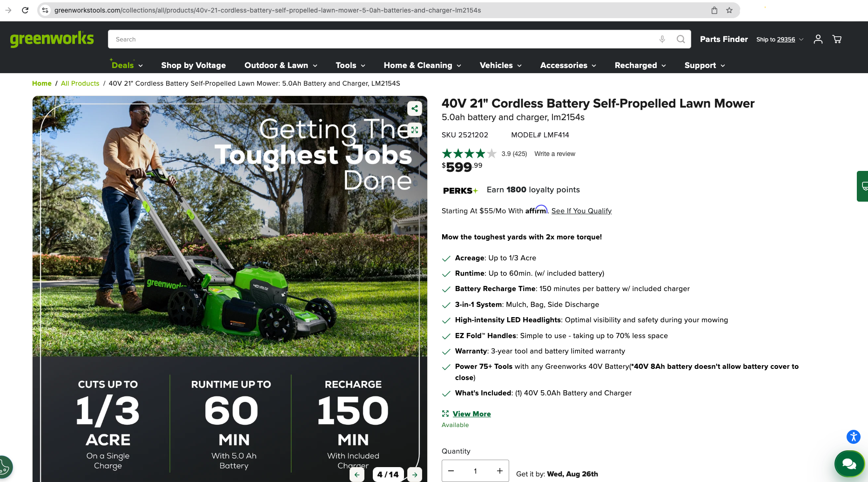The width and height of the screenshot is (868, 482).
Task: Open the cookie preferences icon
Action: point(4,467)
